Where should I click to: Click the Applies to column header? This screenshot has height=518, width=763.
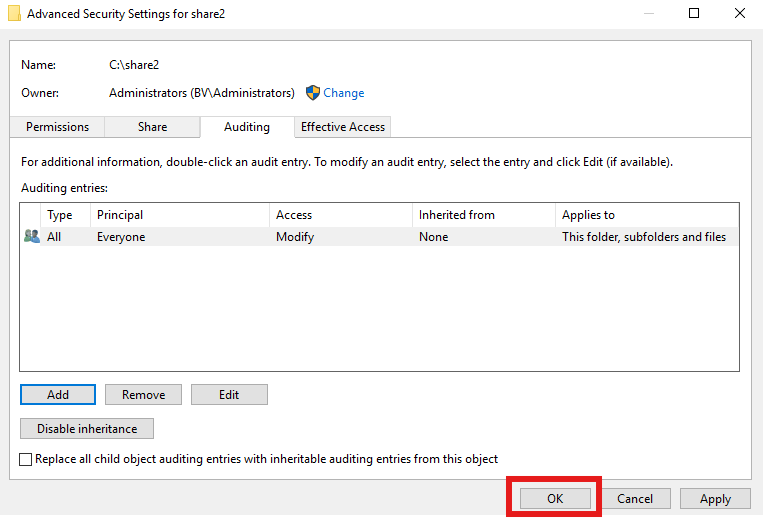tap(588, 215)
